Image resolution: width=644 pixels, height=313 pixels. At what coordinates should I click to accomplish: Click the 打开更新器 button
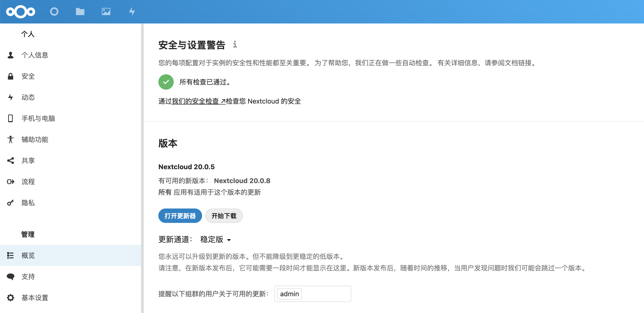(180, 216)
